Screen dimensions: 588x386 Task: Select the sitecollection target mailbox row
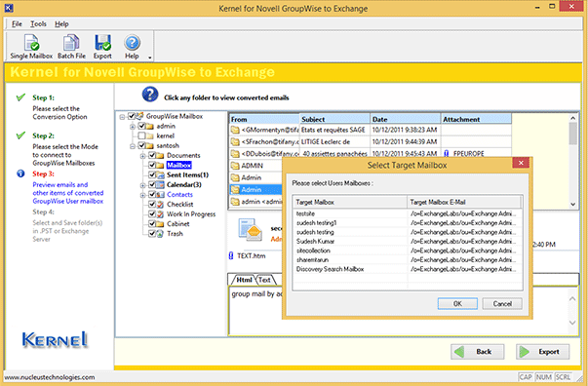pyautogui.click(x=408, y=251)
